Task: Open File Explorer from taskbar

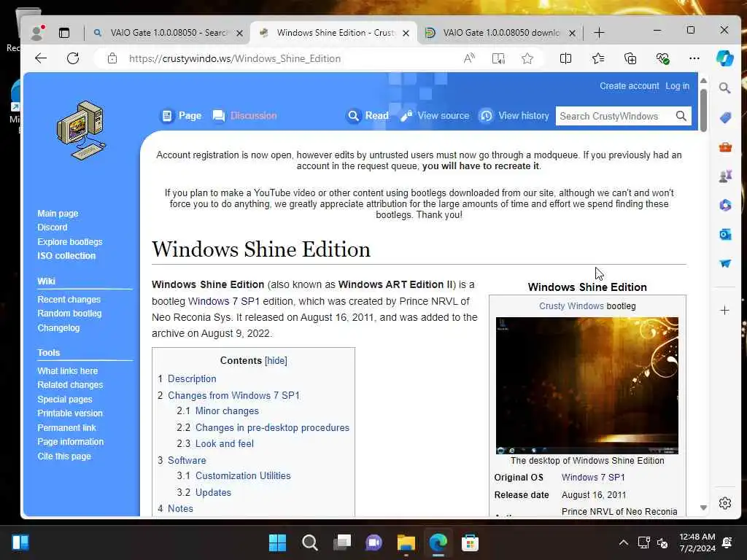Action: [x=406, y=542]
